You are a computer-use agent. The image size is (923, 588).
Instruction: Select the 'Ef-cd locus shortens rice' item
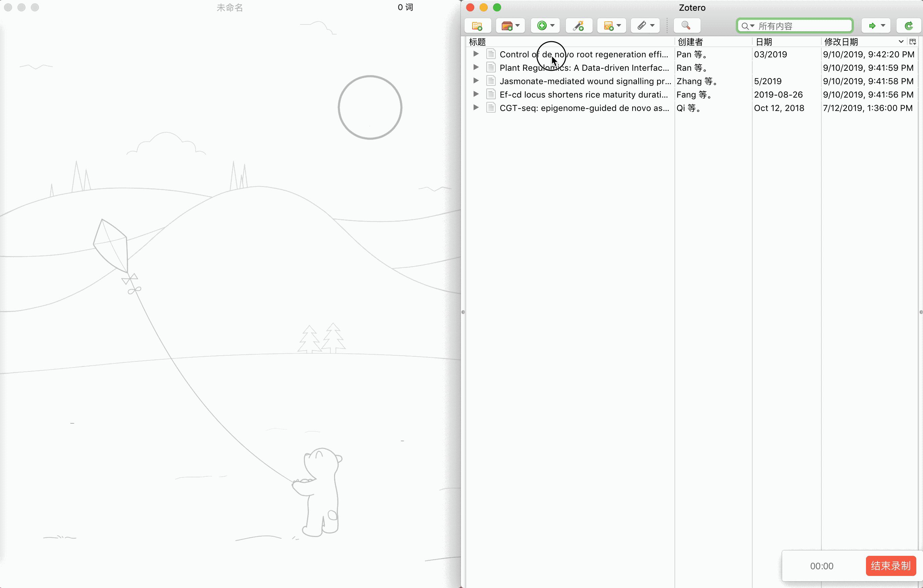point(583,95)
